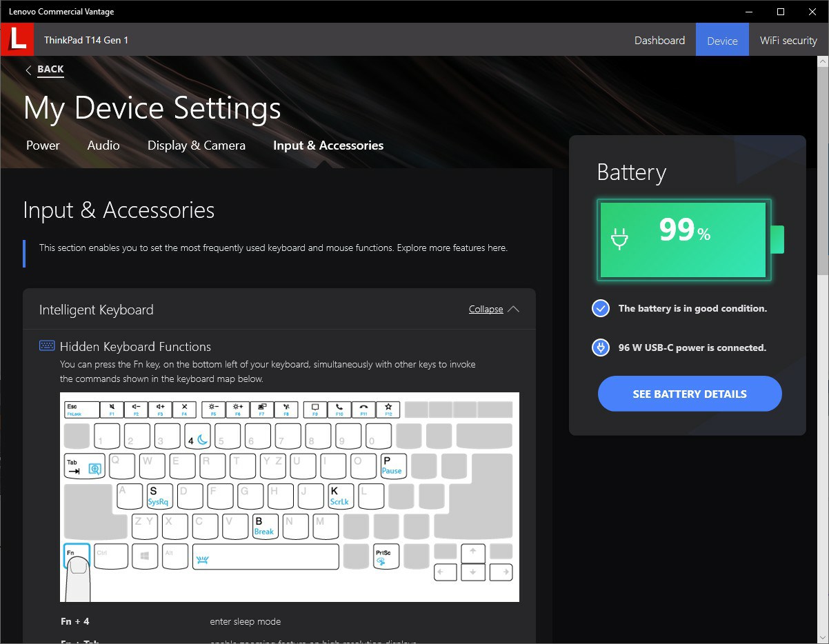Switch to the Power settings tab
The image size is (829, 644).
tap(43, 145)
